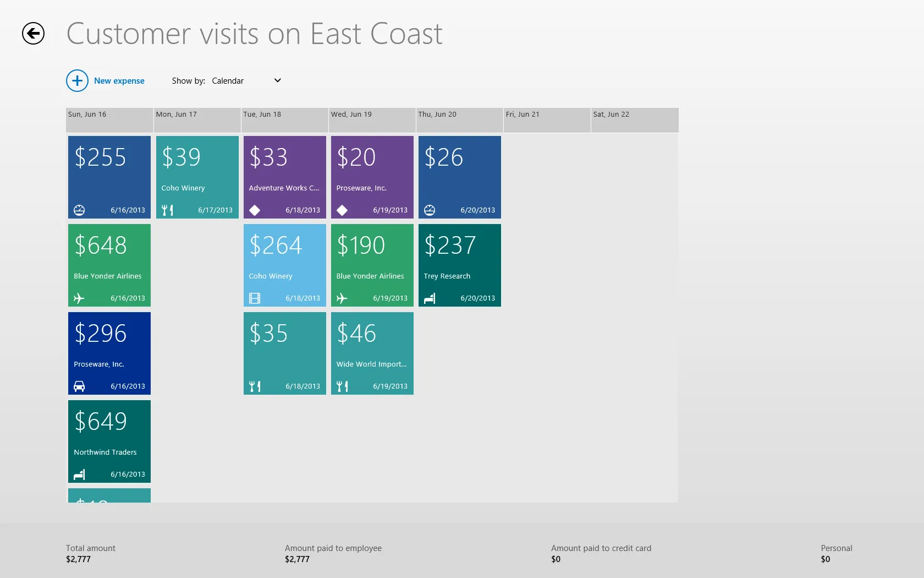Screen dimensions: 924x578
Task: Click hotel bed icon on Trey Research tile
Action: [430, 298]
